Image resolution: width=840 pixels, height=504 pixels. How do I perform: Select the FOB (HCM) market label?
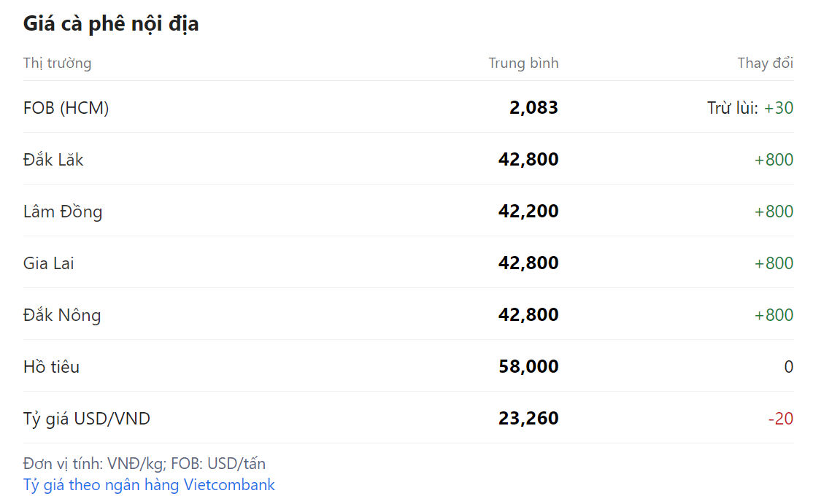(66, 108)
